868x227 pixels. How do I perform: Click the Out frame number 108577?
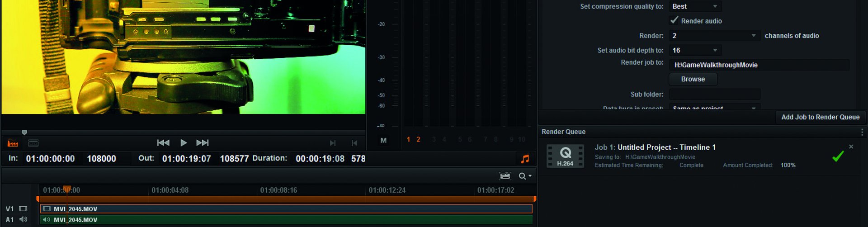pos(234,159)
